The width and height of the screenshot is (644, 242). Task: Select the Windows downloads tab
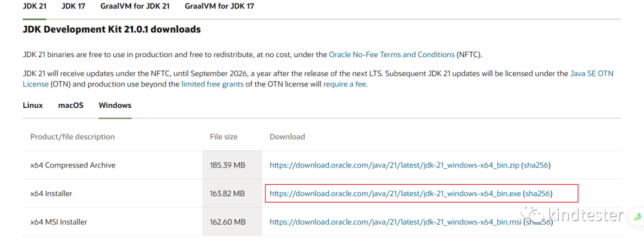(114, 106)
